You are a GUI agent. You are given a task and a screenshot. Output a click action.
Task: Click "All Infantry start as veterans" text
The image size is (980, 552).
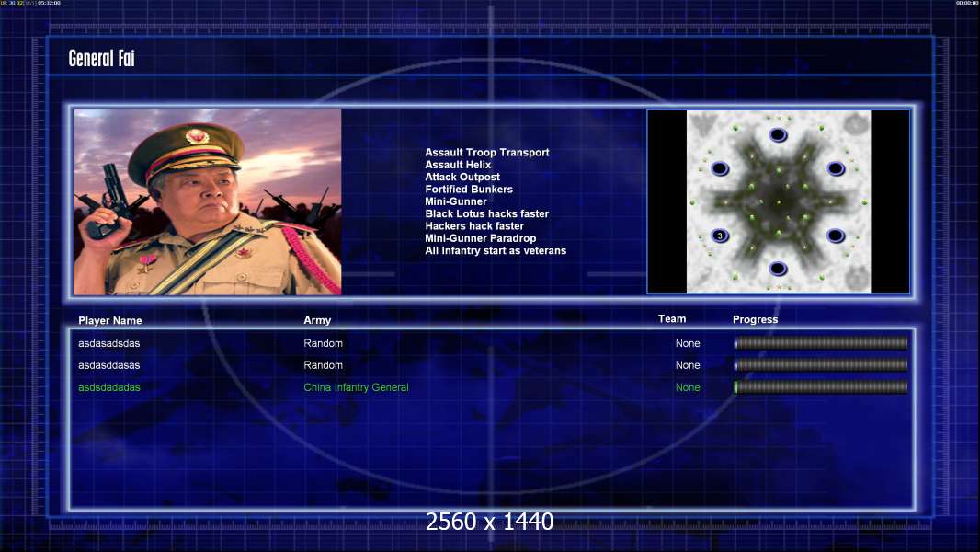coord(496,250)
